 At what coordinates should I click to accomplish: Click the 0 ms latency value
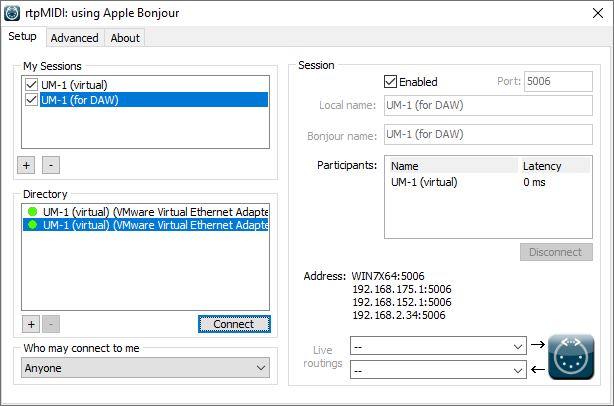tap(534, 182)
